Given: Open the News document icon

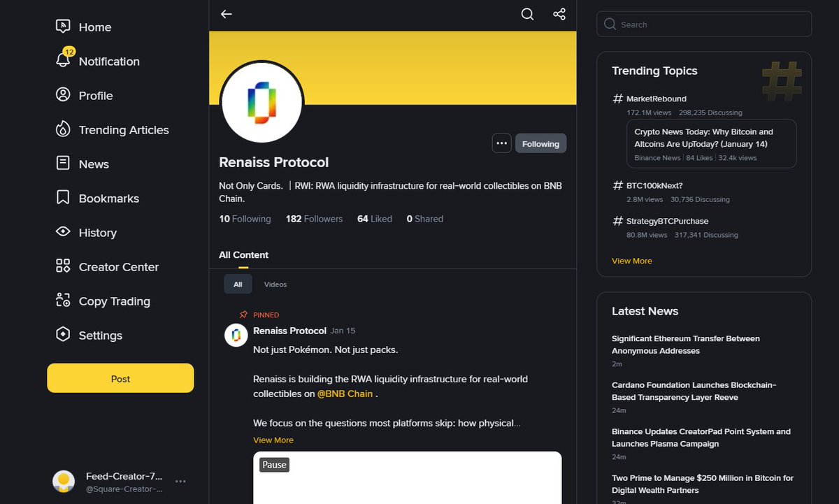Looking at the screenshot, I should point(63,164).
